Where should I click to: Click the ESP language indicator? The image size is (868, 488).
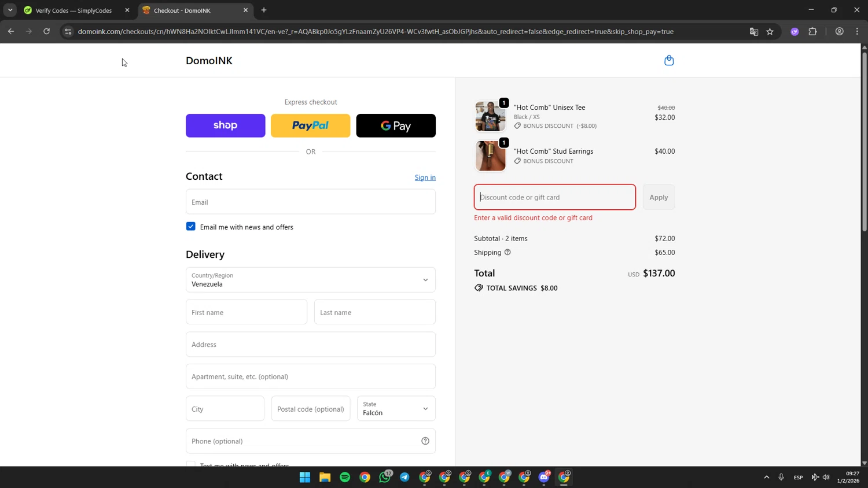click(799, 477)
